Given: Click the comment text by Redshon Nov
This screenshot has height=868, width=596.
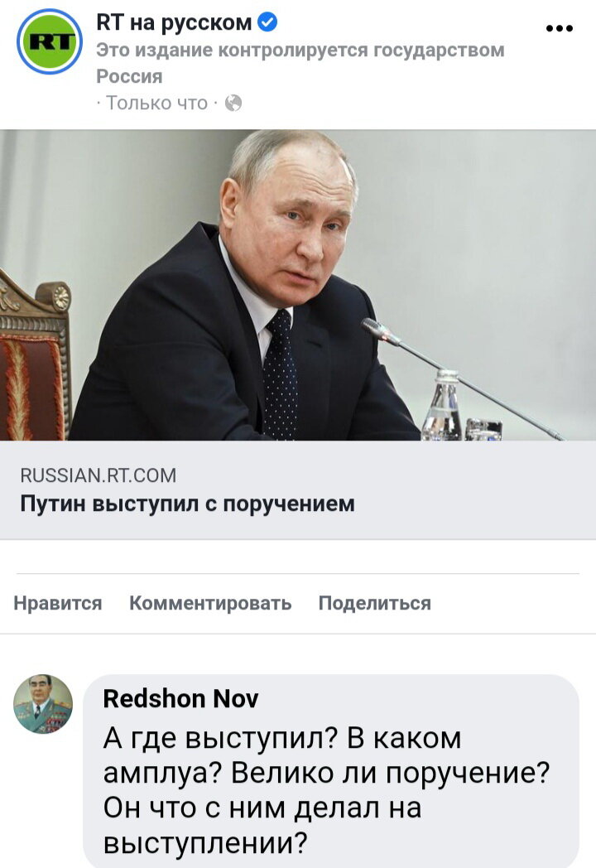Looking at the screenshot, I should (x=326, y=790).
